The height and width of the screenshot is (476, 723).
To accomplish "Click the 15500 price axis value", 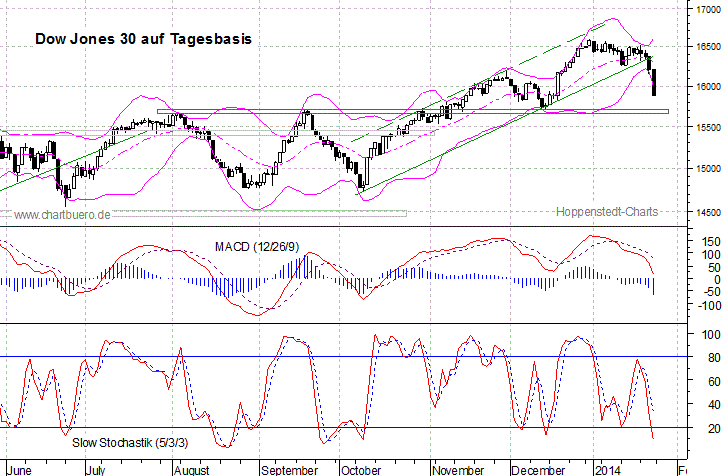I will click(708, 127).
